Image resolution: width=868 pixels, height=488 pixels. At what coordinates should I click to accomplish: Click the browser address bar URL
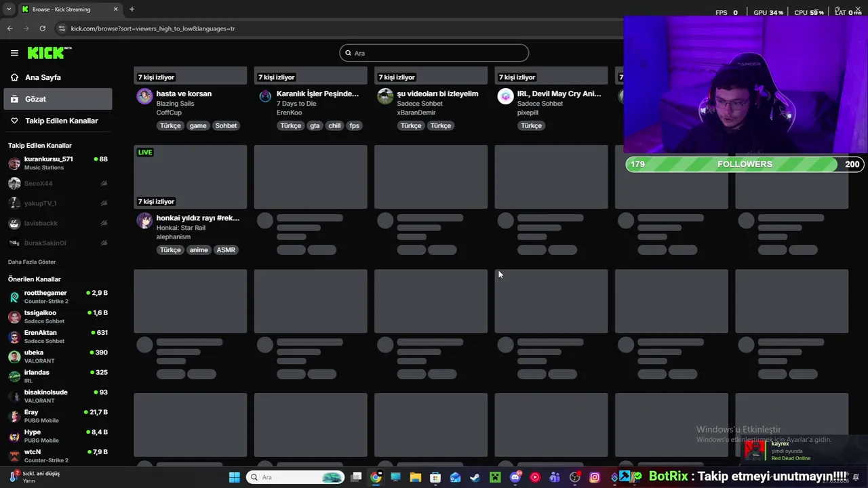tap(153, 28)
